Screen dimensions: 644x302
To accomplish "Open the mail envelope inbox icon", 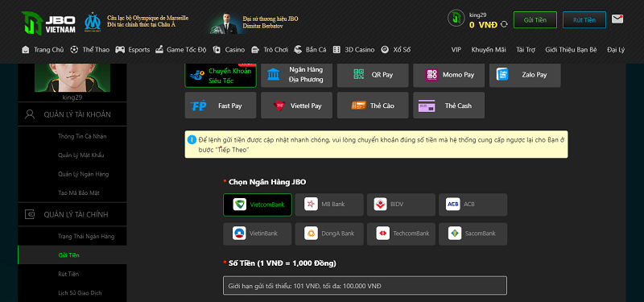I will pyautogui.click(x=617, y=19).
